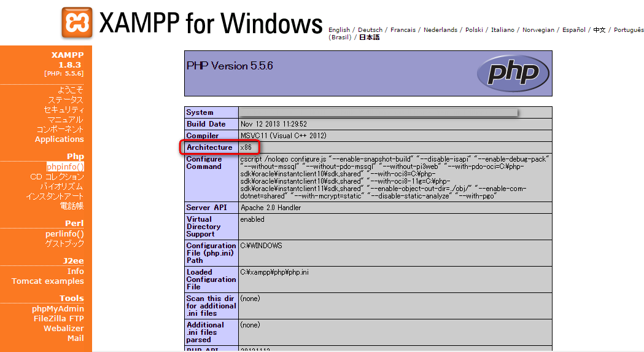
Task: Switch language to Deutsch
Action: [x=370, y=29]
